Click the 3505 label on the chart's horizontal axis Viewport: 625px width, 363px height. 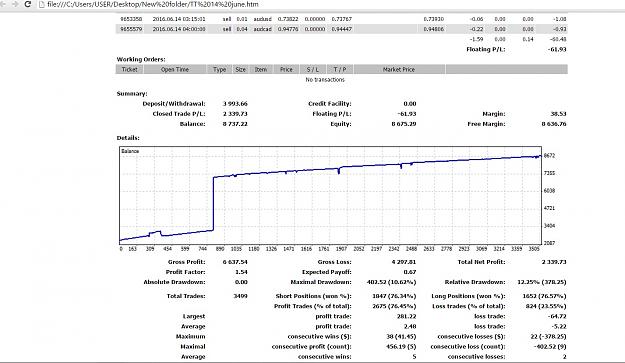click(x=534, y=249)
